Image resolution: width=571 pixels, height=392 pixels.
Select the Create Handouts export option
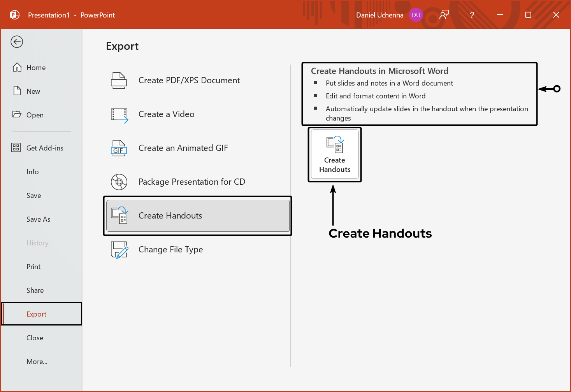point(170,215)
